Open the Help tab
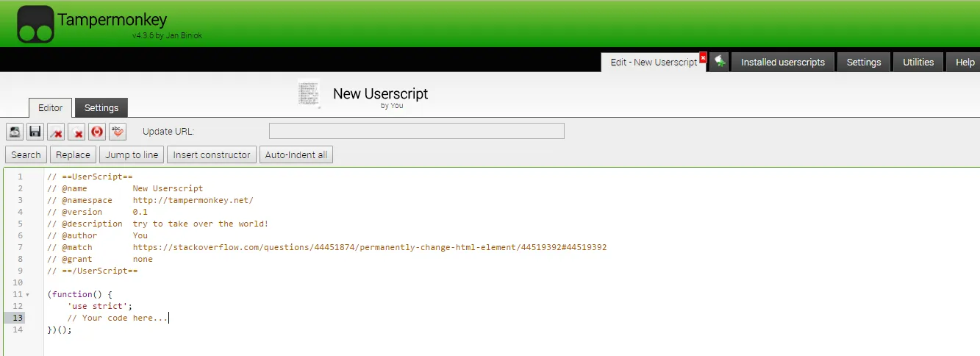Screen dimensions: 980x356 pos(965,63)
